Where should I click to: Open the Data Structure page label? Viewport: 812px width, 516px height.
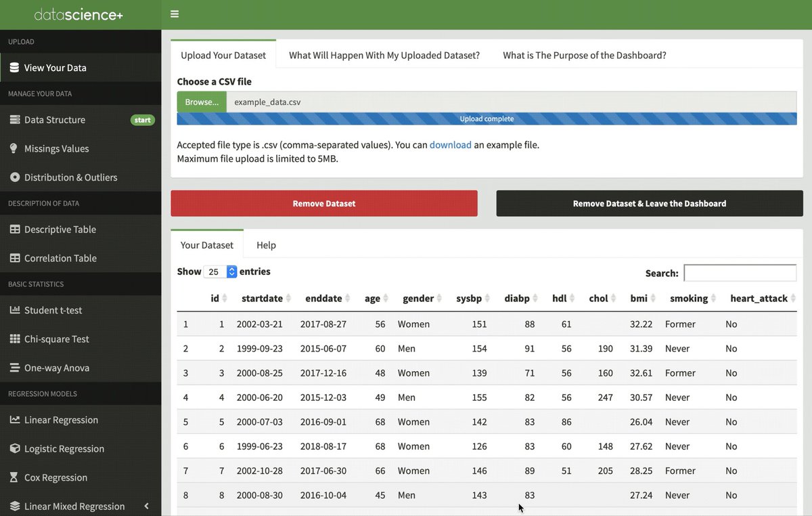(55, 120)
